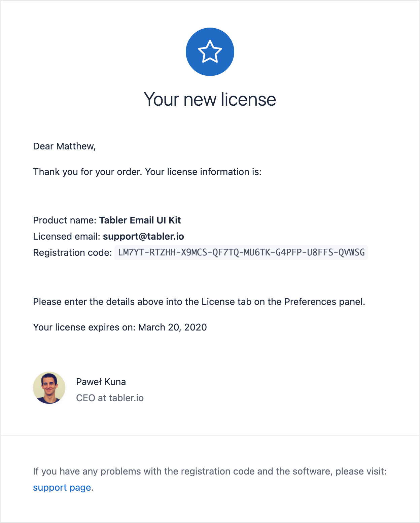Select the bold "Tabler Email UI Kit" text
Image resolution: width=420 pixels, height=523 pixels.
(140, 220)
